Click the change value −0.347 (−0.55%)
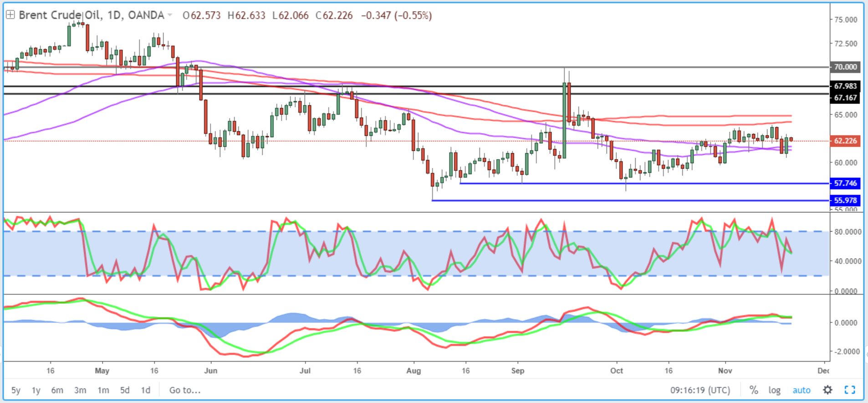868x403 pixels. pyautogui.click(x=396, y=15)
